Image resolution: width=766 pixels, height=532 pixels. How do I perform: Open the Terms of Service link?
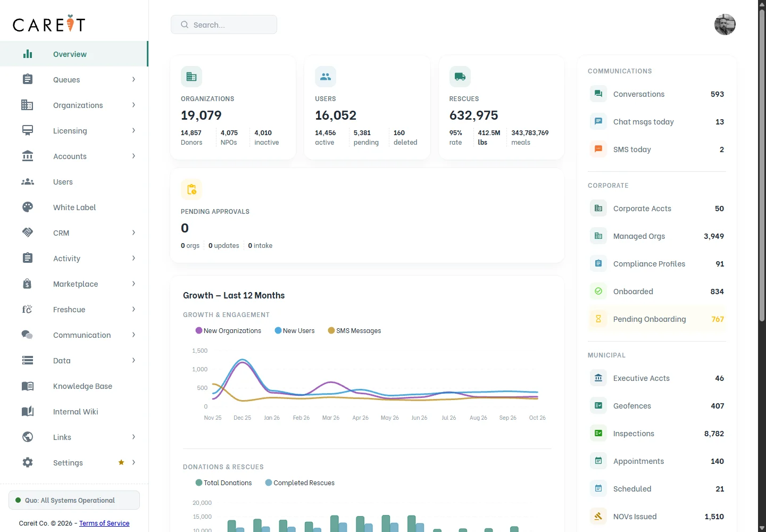click(x=104, y=523)
